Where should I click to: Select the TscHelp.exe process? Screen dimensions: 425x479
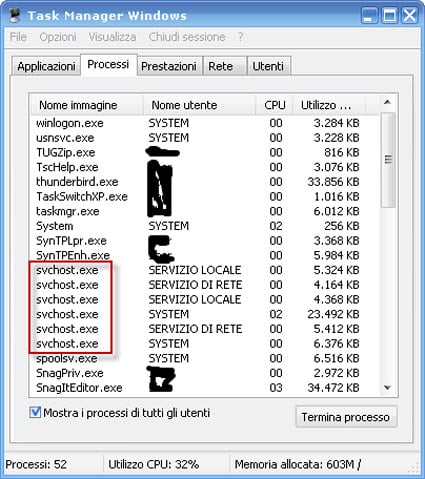pyautogui.click(x=204, y=167)
